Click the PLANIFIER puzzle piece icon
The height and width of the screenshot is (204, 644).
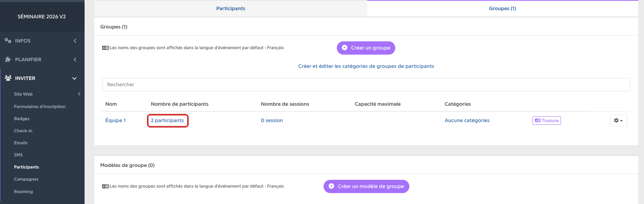[x=8, y=59]
